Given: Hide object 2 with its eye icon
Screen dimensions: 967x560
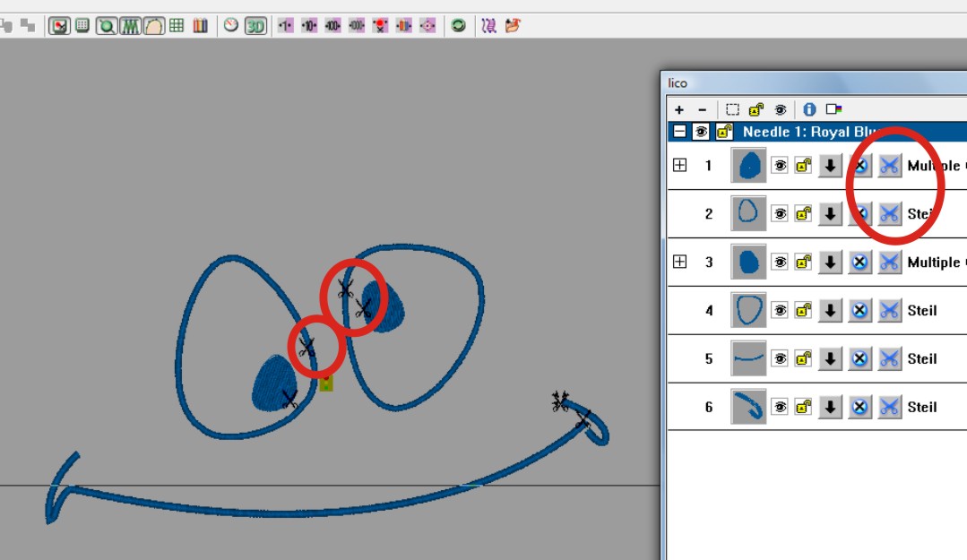Looking at the screenshot, I should (x=780, y=214).
